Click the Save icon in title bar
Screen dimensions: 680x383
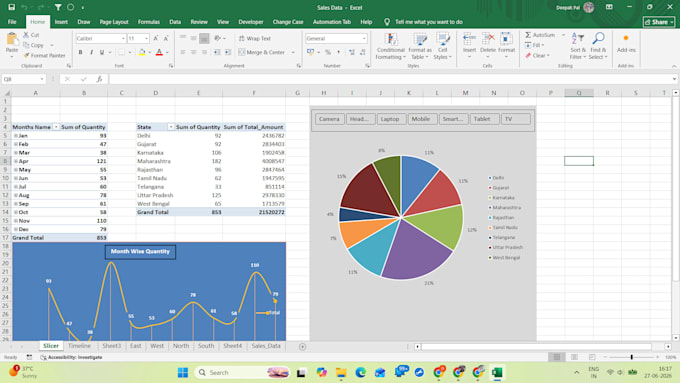click(x=12, y=7)
